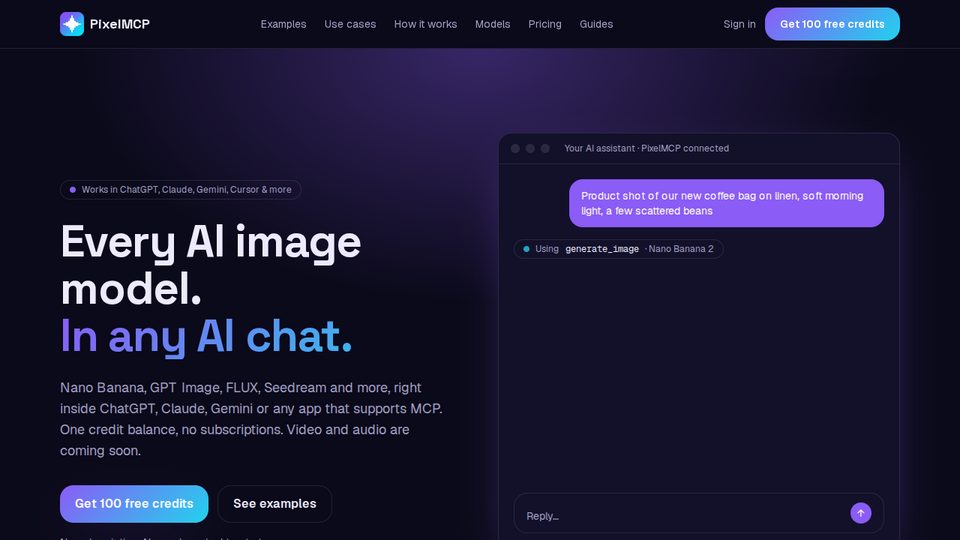Viewport: 960px width, 540px height.
Task: Open the Pricing nav link
Action: 544,24
